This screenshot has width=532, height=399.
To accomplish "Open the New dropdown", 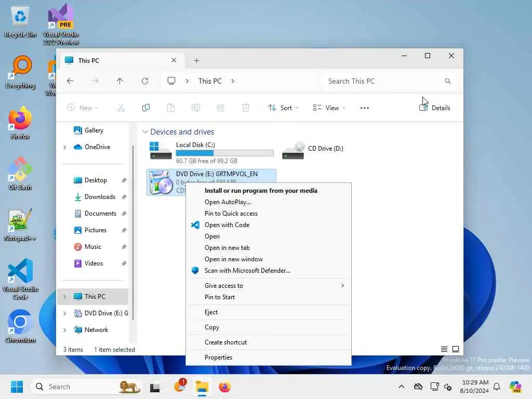I will (83, 108).
